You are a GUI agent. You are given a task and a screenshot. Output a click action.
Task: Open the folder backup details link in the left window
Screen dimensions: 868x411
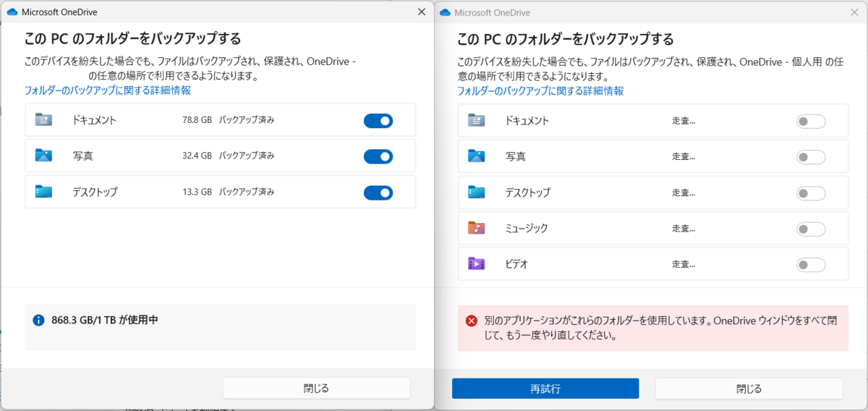[108, 90]
